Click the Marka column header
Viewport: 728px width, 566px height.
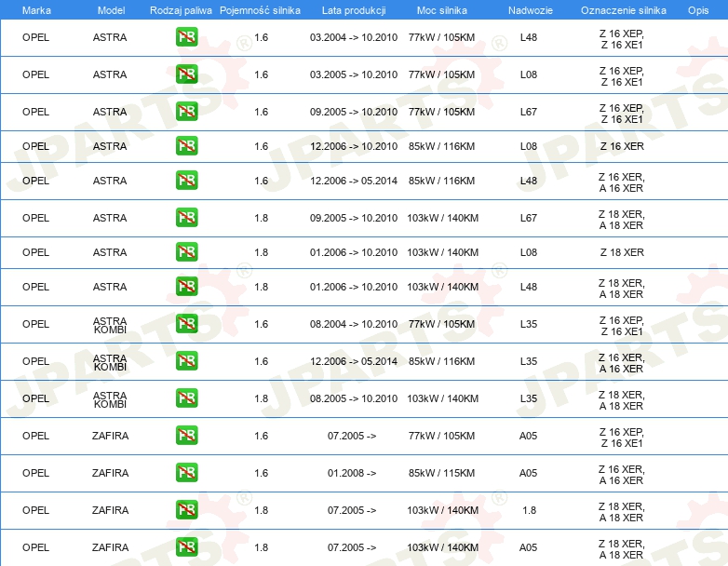37,9
